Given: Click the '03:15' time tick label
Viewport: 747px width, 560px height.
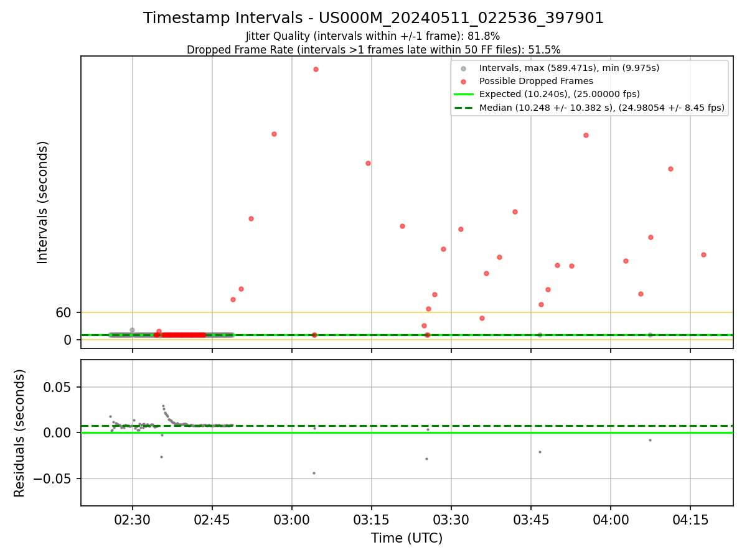Looking at the screenshot, I should [372, 520].
